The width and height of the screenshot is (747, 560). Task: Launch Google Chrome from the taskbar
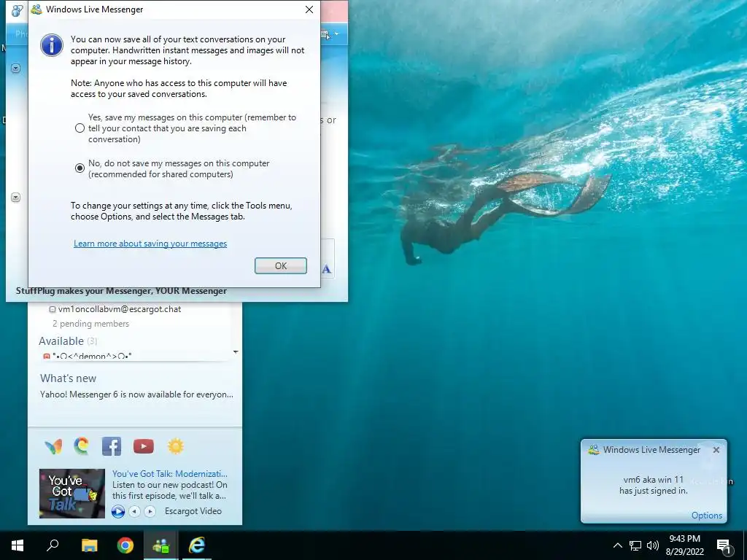point(125,545)
